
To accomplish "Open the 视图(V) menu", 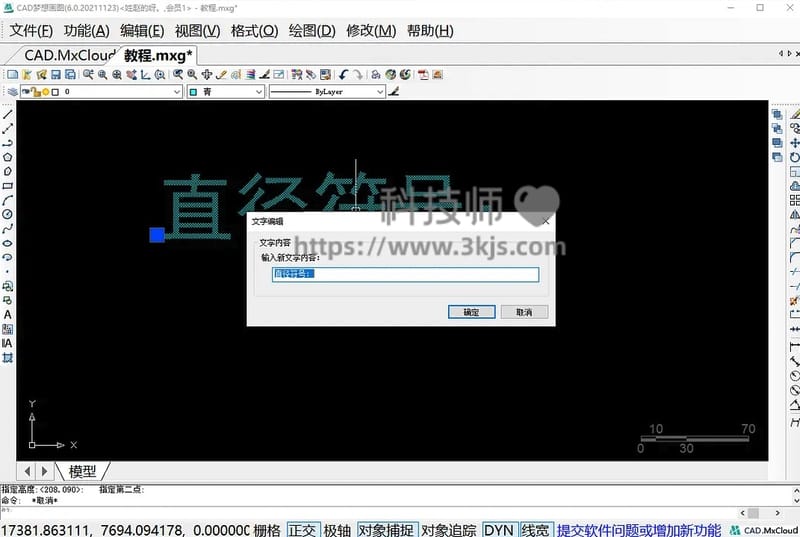I will click(x=197, y=31).
